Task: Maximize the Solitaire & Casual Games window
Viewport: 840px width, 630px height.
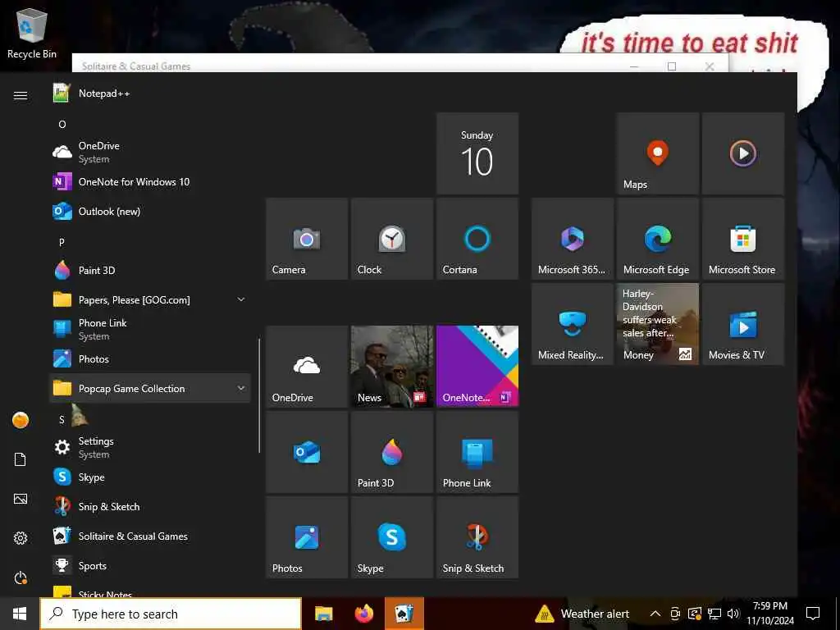Action: [672, 66]
